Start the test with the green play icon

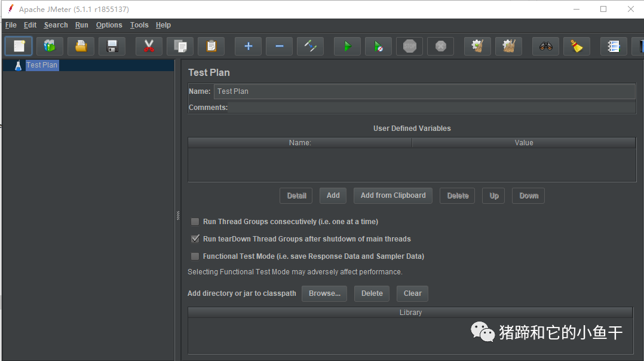click(x=348, y=46)
